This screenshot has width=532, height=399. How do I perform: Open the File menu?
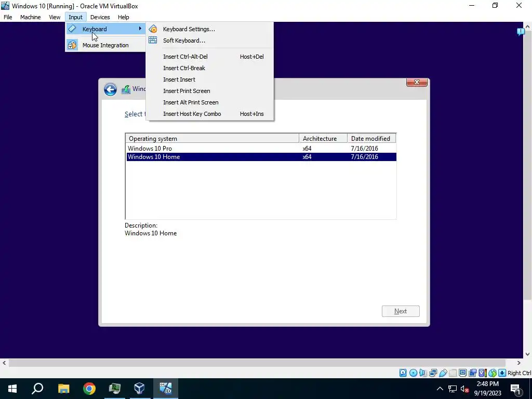point(8,17)
